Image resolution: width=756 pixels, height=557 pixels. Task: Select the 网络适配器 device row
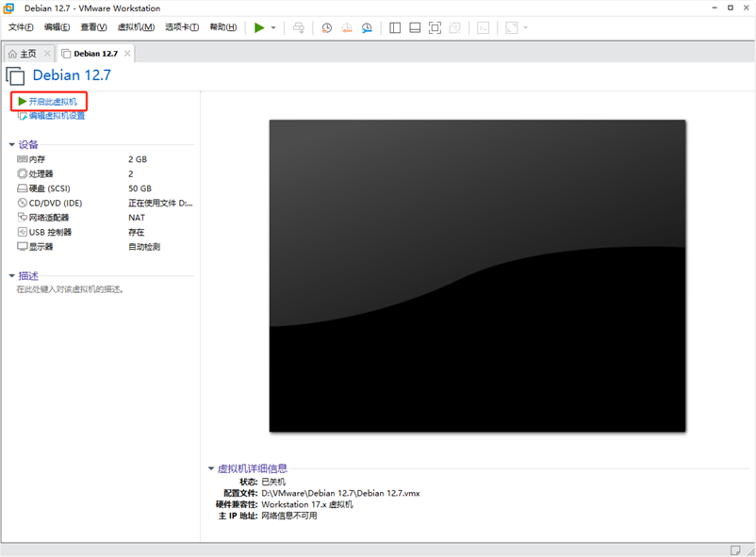coord(106,218)
